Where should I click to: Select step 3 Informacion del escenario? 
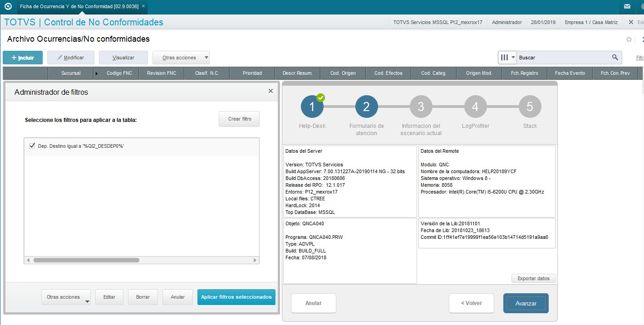click(421, 107)
